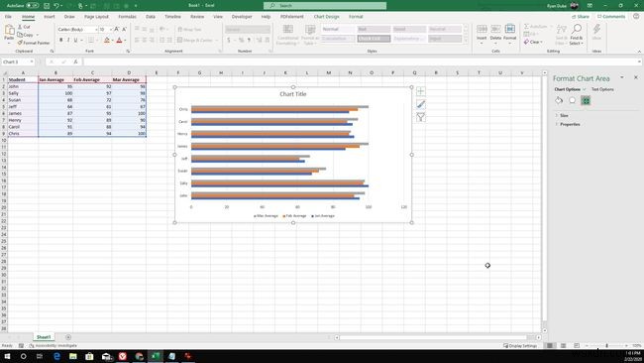
Task: Click the font color A swatch
Action: [120, 41]
